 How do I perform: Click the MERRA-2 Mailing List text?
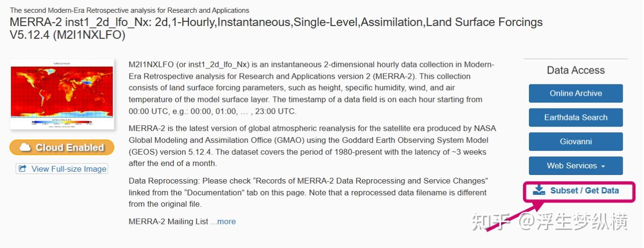(169, 221)
